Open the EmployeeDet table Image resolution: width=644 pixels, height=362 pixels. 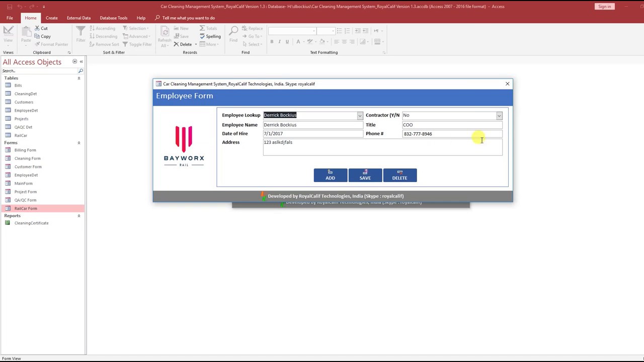[x=26, y=111]
